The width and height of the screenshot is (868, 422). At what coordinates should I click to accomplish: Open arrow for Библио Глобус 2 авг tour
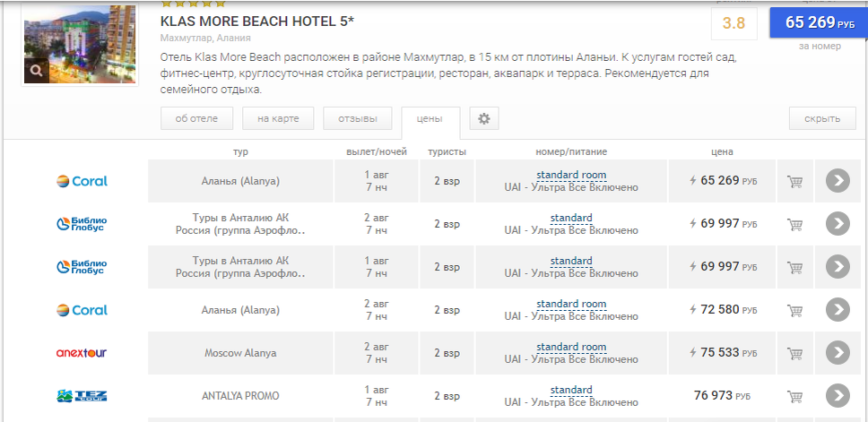coord(838,224)
